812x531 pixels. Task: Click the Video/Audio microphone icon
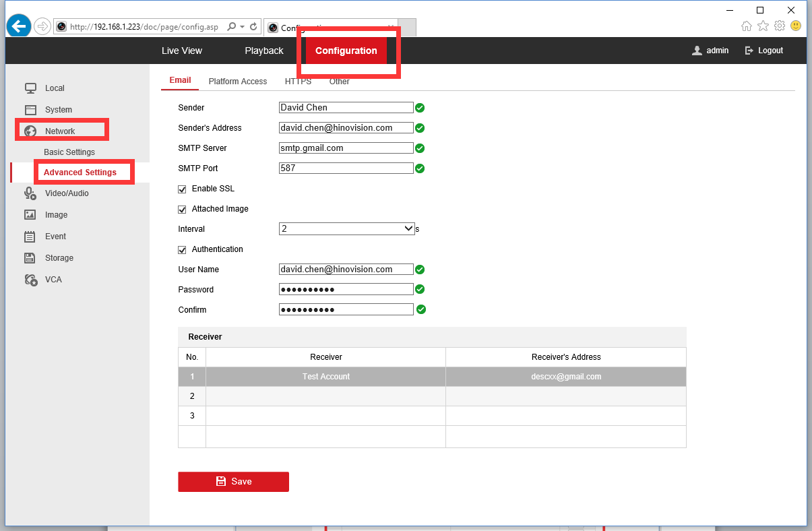click(x=30, y=193)
